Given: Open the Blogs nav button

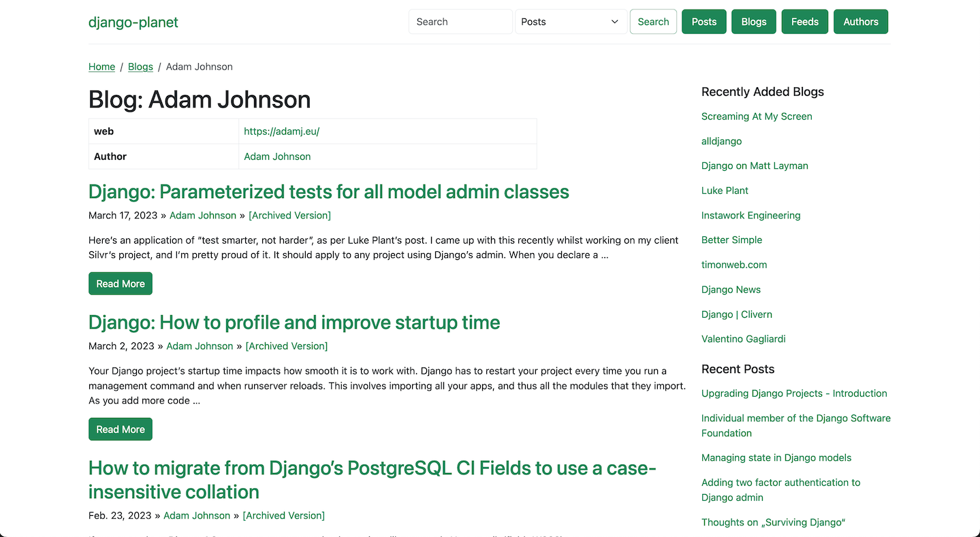Looking at the screenshot, I should click(x=754, y=22).
